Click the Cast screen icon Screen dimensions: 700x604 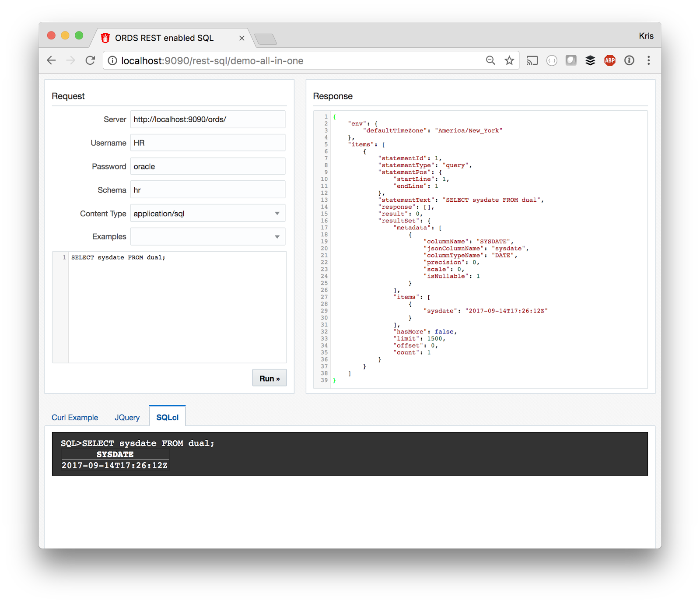coord(532,60)
